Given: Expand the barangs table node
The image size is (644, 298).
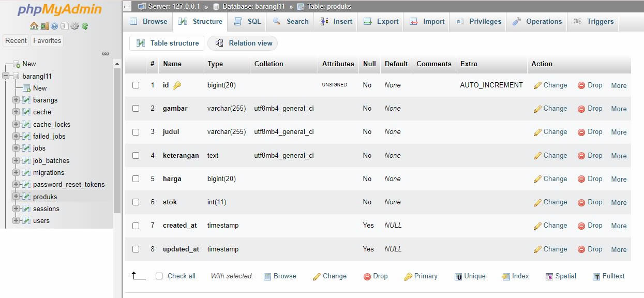Looking at the screenshot, I should [x=16, y=100].
